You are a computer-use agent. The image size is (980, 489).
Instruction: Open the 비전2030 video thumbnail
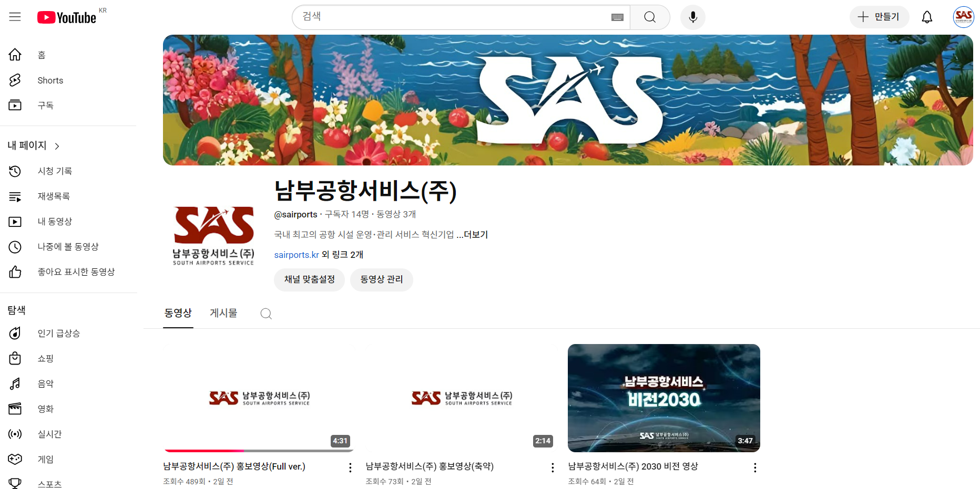[x=664, y=398]
